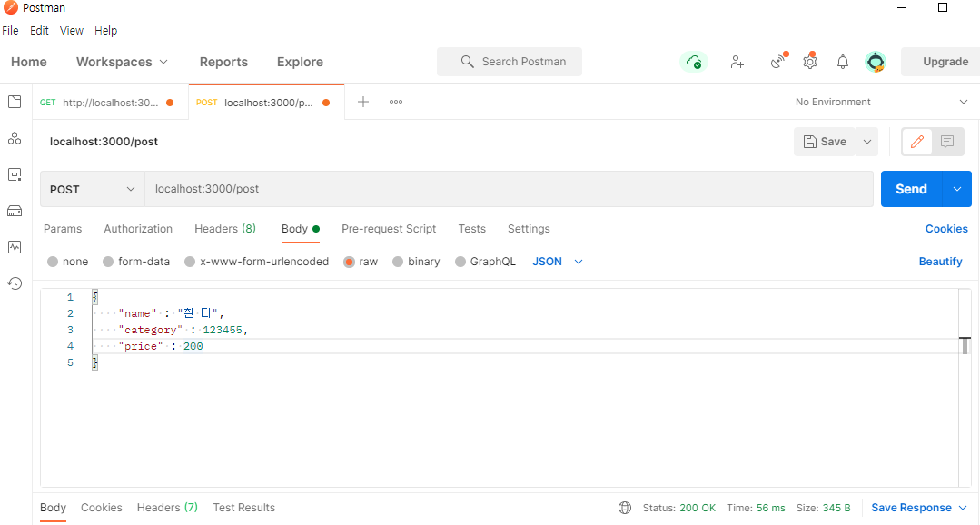This screenshot has width=980, height=525.
Task: Open the Reports page
Action: click(223, 62)
